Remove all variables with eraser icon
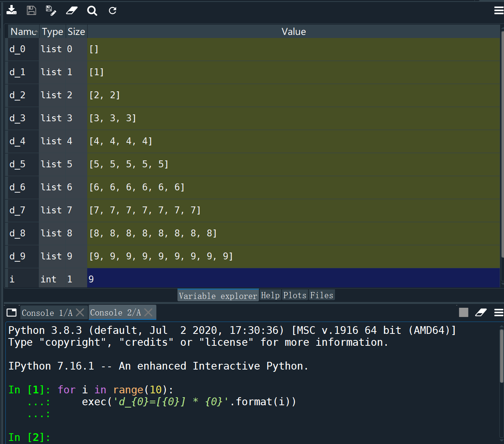504x444 pixels. pos(72,10)
